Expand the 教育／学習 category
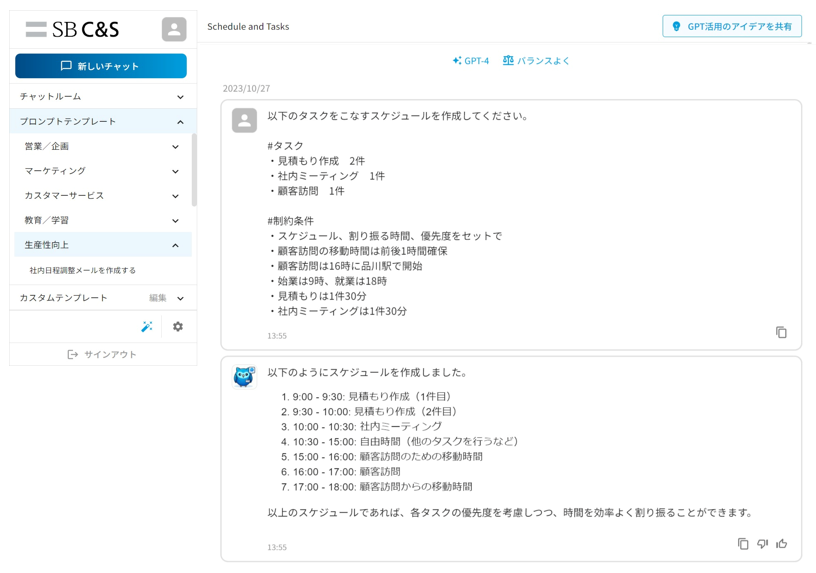This screenshot has width=816, height=573. [103, 220]
